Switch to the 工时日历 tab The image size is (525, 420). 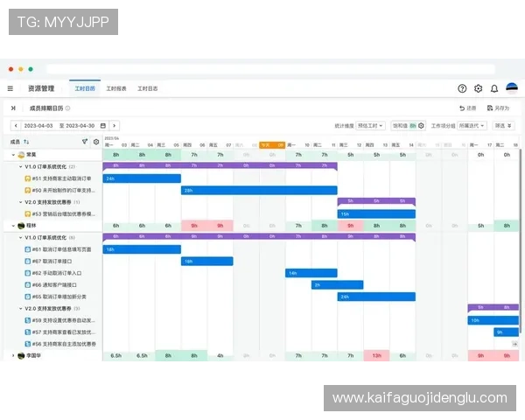coord(85,88)
